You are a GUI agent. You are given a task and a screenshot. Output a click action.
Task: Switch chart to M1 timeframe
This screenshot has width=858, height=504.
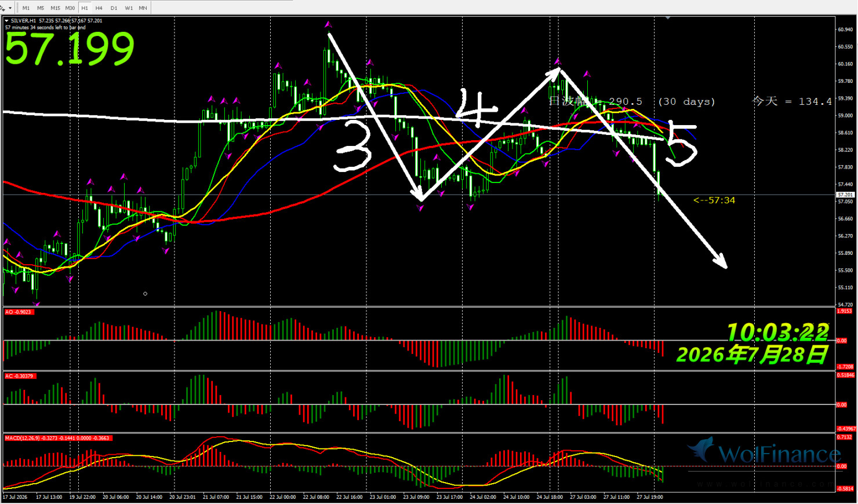26,8
